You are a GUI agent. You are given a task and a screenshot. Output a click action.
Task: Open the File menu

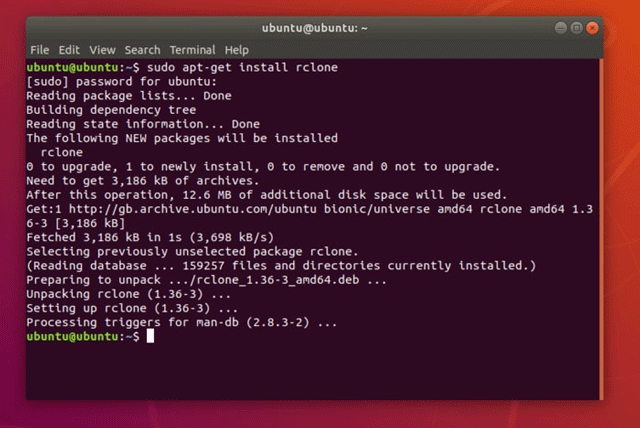click(x=40, y=49)
